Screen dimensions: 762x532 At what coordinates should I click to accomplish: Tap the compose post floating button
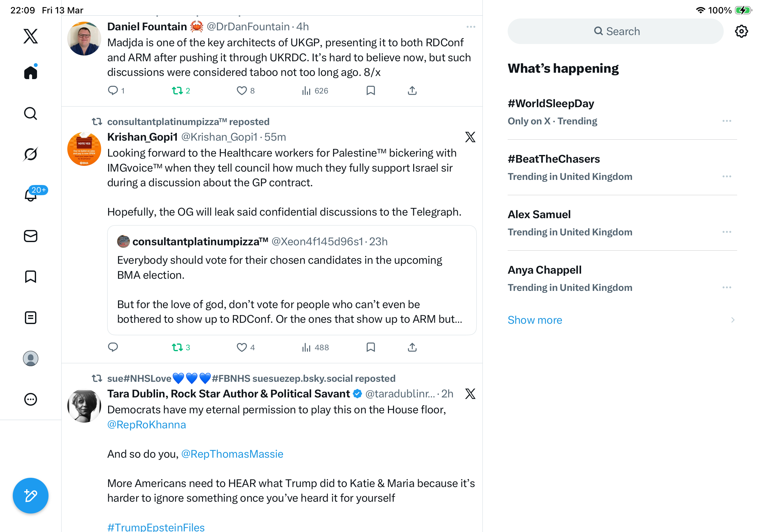(31, 496)
